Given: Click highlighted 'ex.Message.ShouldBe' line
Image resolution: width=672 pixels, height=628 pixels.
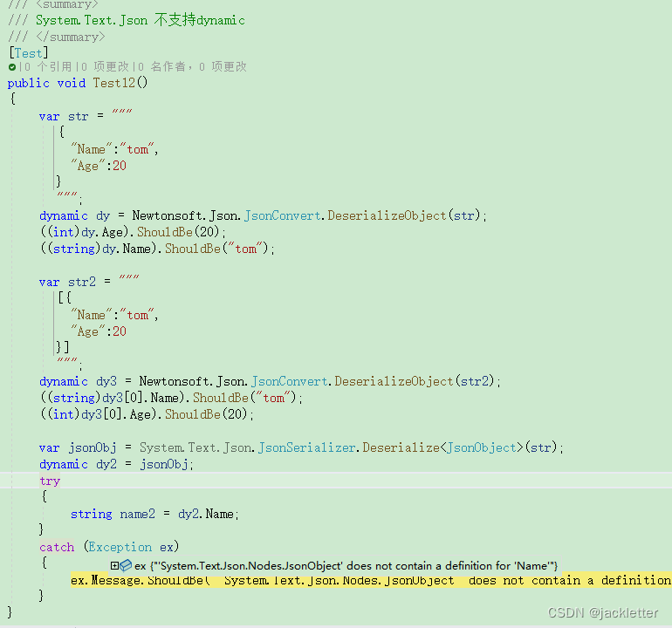Looking at the screenshot, I should click(371, 580).
